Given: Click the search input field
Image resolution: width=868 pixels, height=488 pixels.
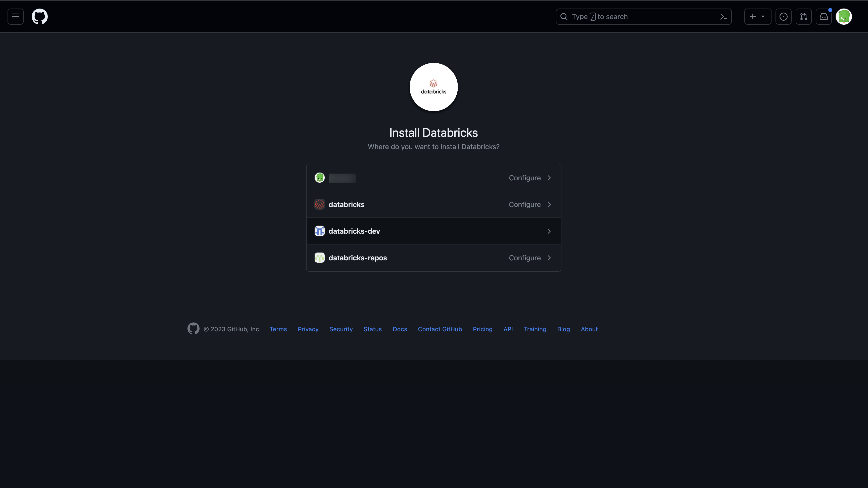Looking at the screenshot, I should pos(643,16).
